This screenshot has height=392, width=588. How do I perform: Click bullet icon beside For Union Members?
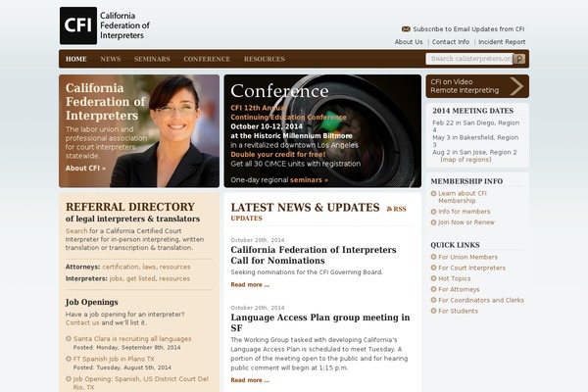pyautogui.click(x=433, y=257)
